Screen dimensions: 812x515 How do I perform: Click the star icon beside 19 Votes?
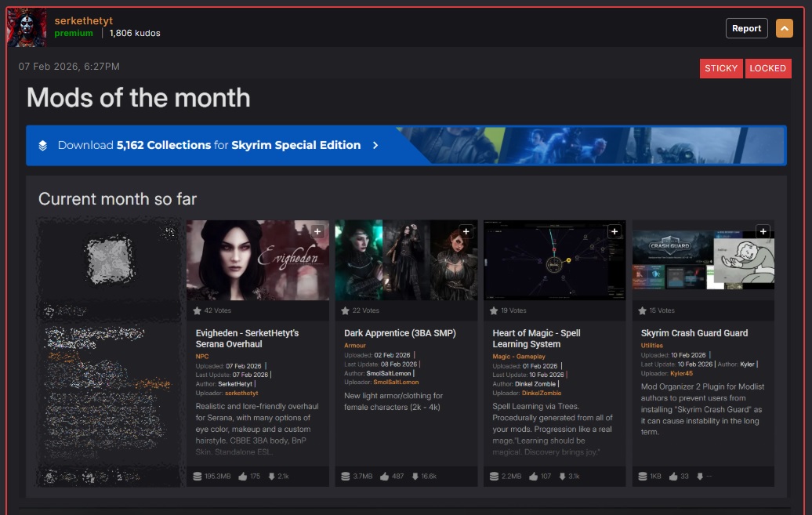[x=494, y=311]
